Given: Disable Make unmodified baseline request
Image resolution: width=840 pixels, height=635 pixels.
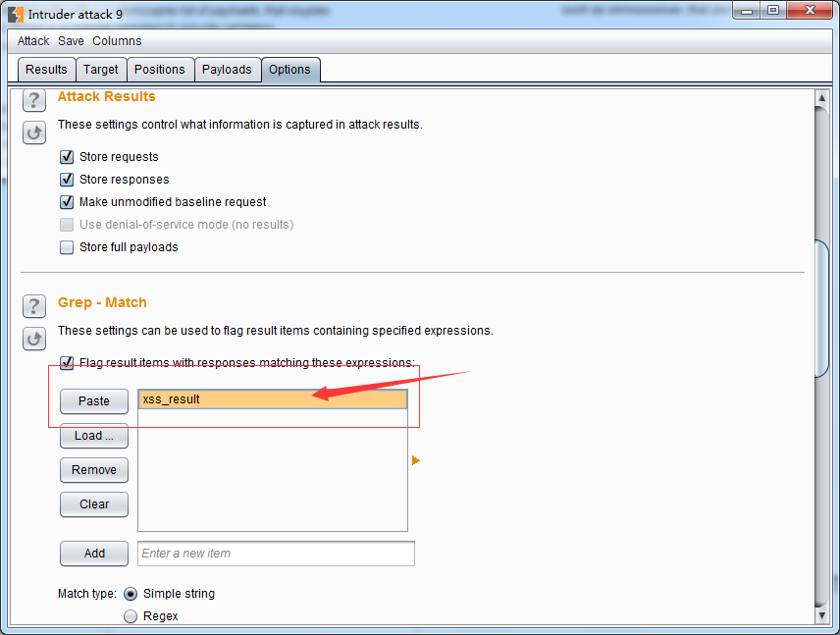Looking at the screenshot, I should point(67,202).
